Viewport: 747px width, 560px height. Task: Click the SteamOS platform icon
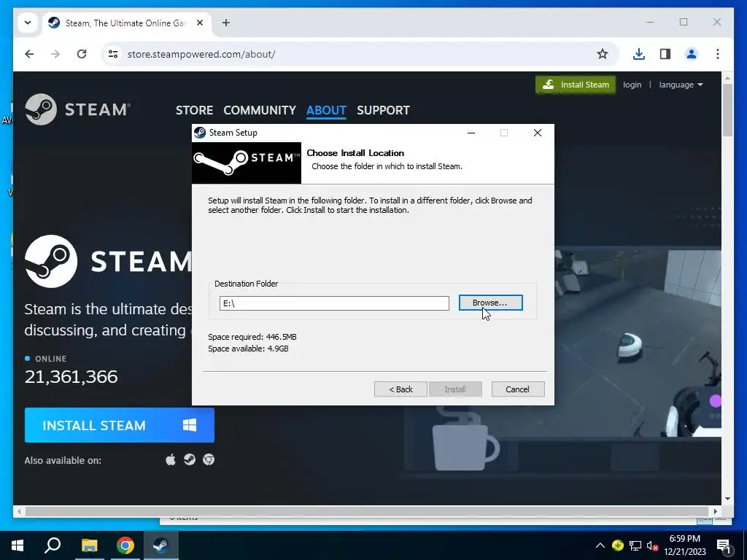[190, 459]
